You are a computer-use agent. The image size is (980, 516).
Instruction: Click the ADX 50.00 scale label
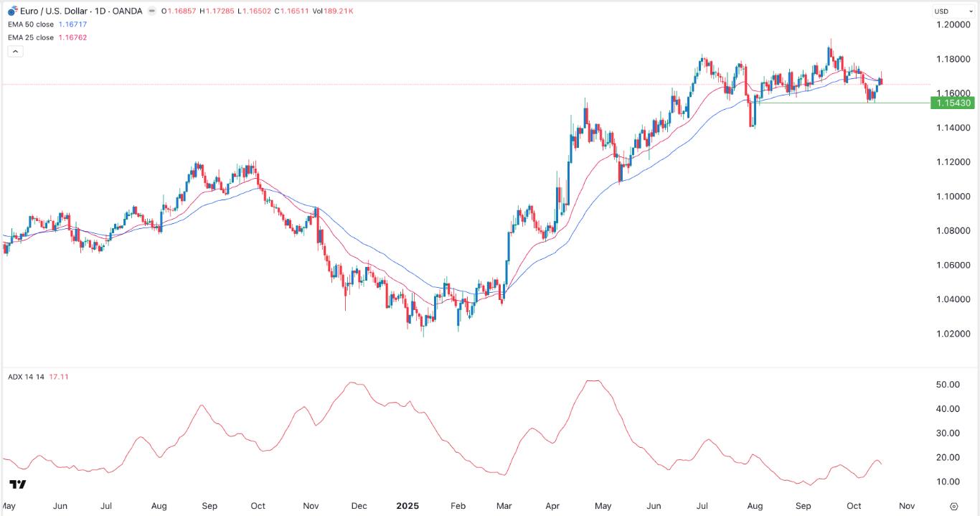coord(948,385)
